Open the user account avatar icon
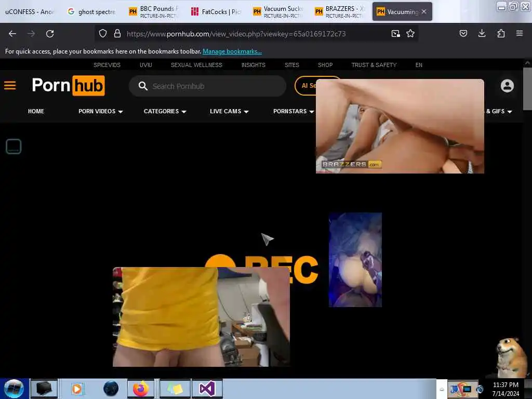This screenshot has width=532, height=399. (507, 86)
